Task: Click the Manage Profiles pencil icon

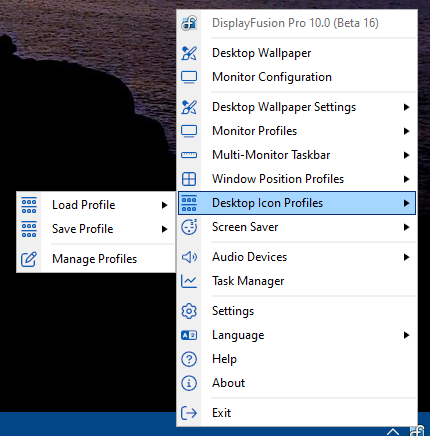Action: click(29, 259)
